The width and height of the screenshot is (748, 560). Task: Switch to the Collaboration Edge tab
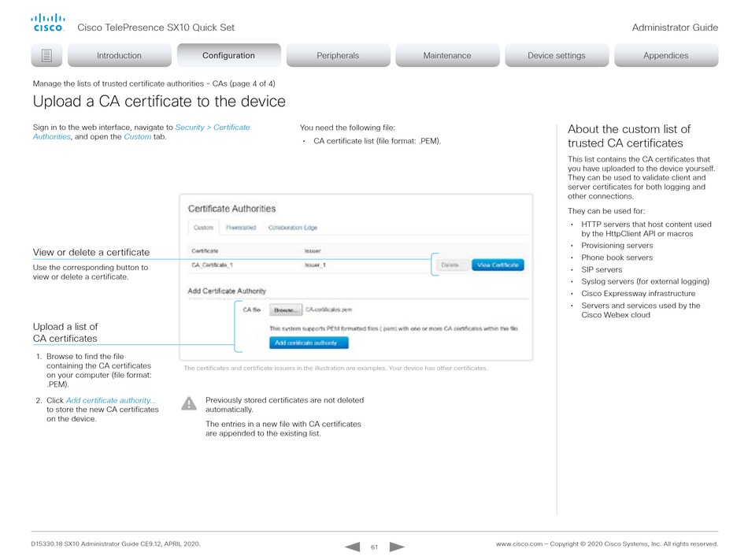292,228
